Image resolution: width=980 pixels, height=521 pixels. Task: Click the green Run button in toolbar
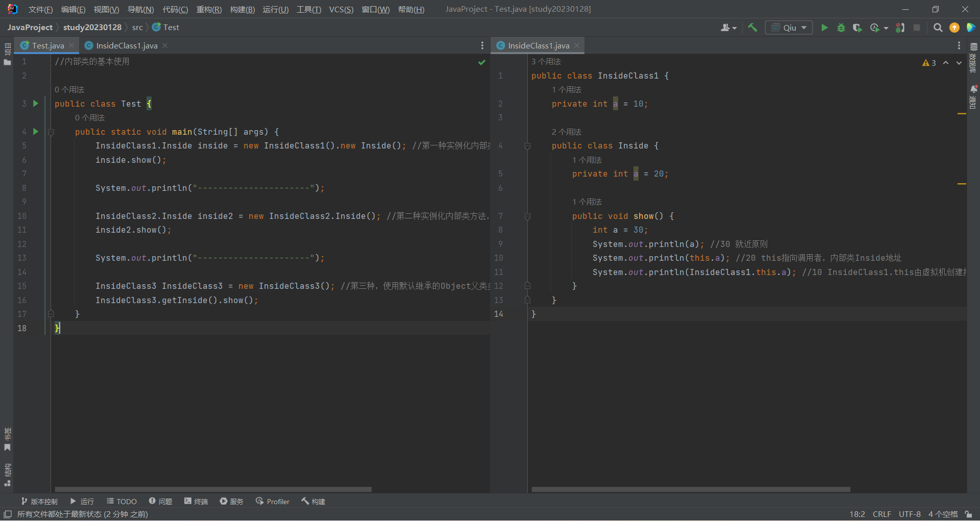point(824,28)
